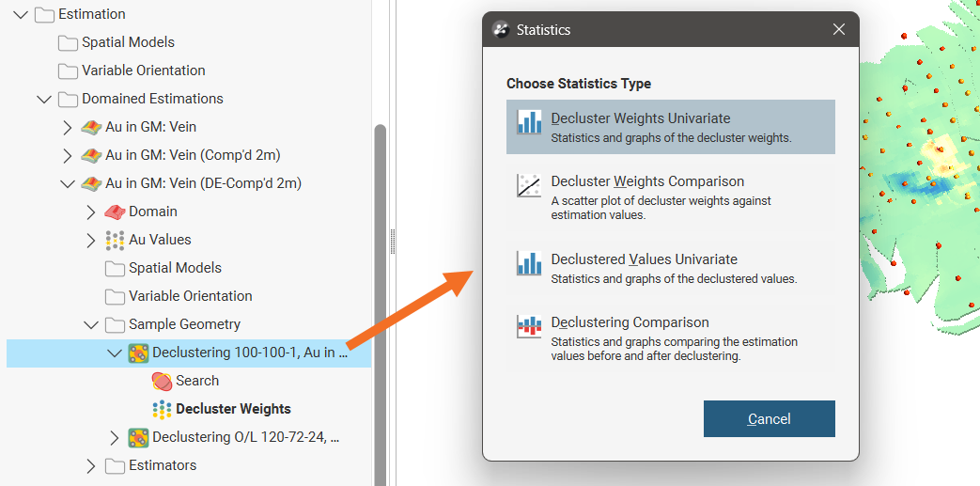
Task: Click the Search ellipsoid icon
Action: (162, 381)
